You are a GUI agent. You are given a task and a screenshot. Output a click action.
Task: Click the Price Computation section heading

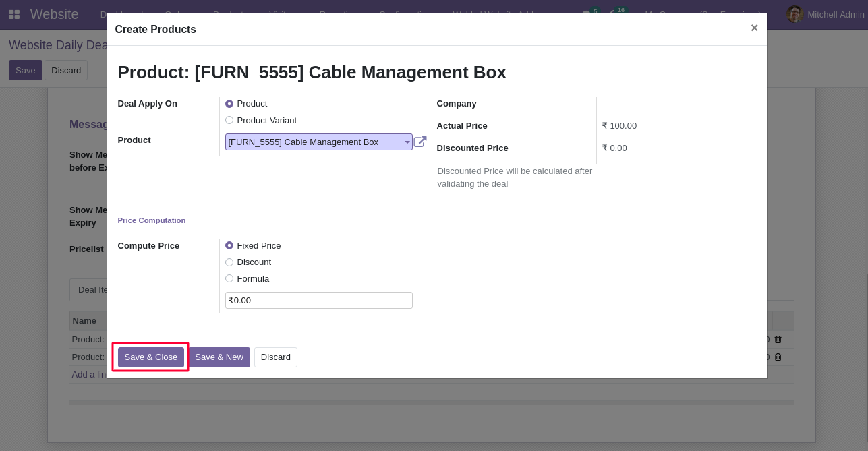point(152,220)
